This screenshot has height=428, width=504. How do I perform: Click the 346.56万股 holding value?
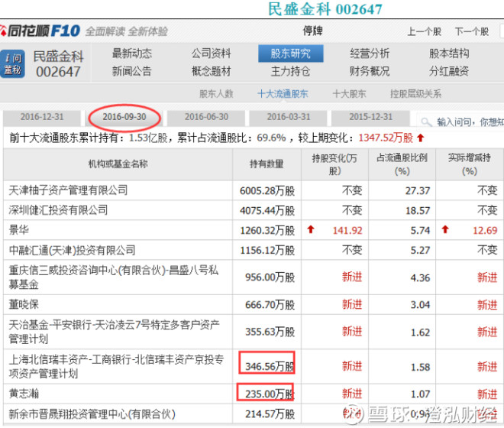click(x=270, y=367)
